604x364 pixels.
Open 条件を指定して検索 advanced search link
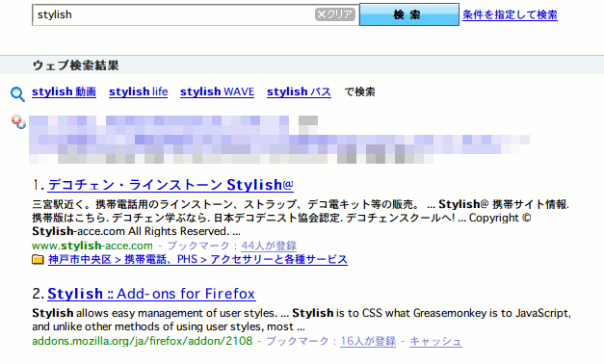tap(510, 14)
